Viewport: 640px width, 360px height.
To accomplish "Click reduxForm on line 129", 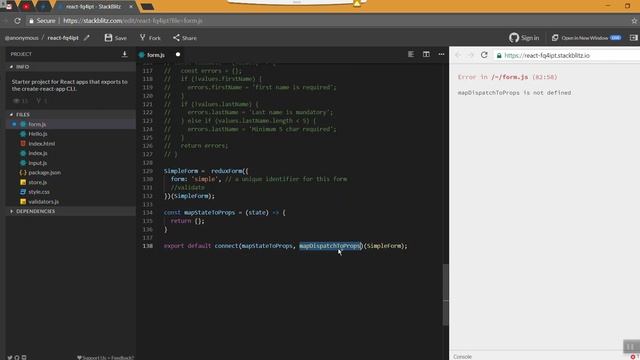I will click(227, 171).
